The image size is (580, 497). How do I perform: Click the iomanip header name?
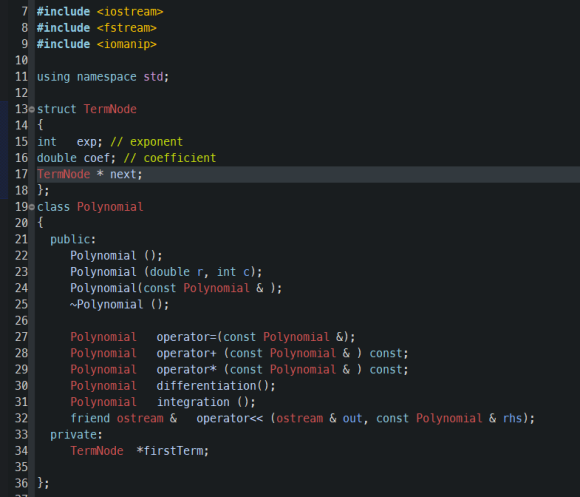tap(127, 44)
